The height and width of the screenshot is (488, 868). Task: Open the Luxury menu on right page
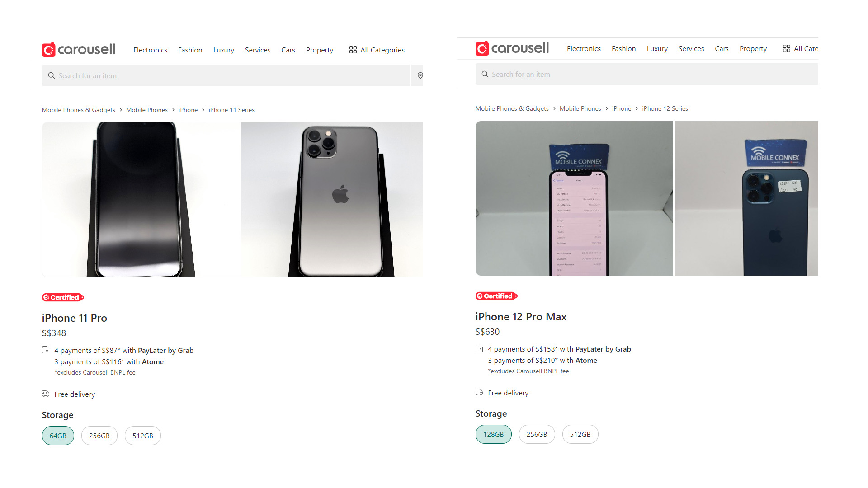[x=657, y=48]
